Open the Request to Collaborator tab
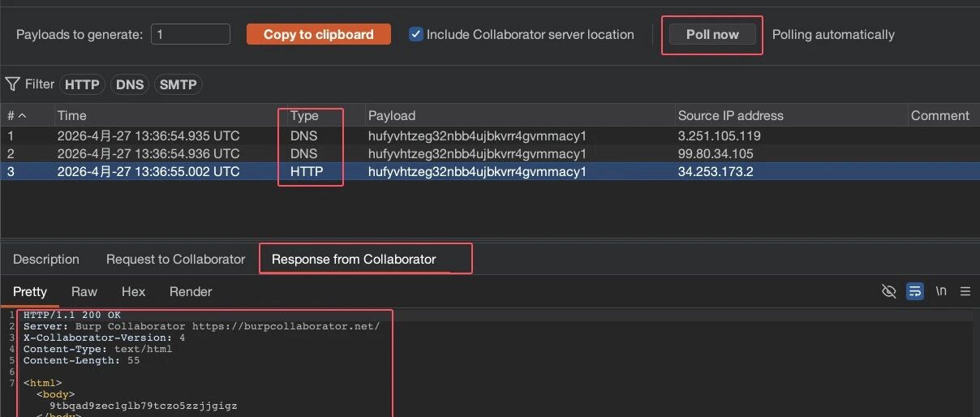Viewport: 980px width, 417px height. 175,260
